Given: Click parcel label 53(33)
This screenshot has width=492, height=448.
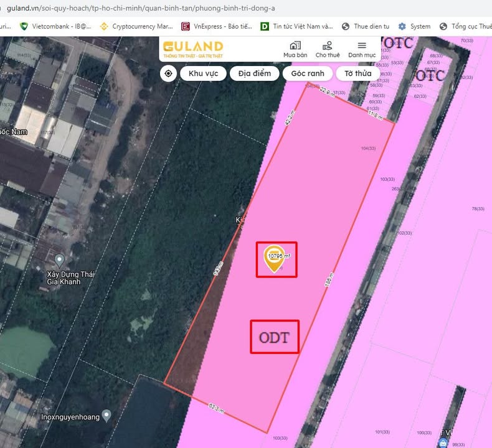Looking at the screenshot, I should click(x=397, y=62).
